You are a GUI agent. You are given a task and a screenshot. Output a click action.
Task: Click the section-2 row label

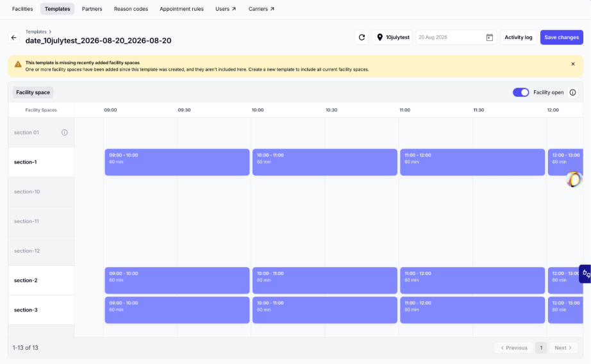(26, 280)
